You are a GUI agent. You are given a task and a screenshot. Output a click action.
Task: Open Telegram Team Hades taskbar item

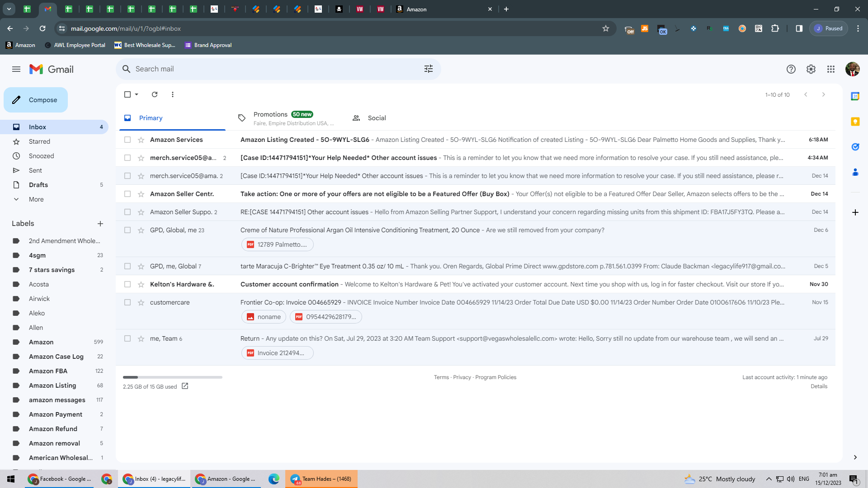tap(321, 479)
